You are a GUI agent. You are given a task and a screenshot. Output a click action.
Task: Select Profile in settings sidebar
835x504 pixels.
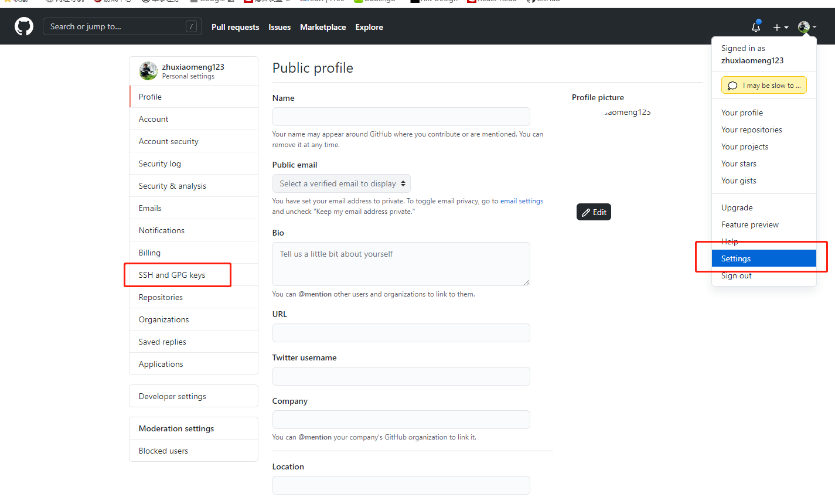[x=194, y=97]
